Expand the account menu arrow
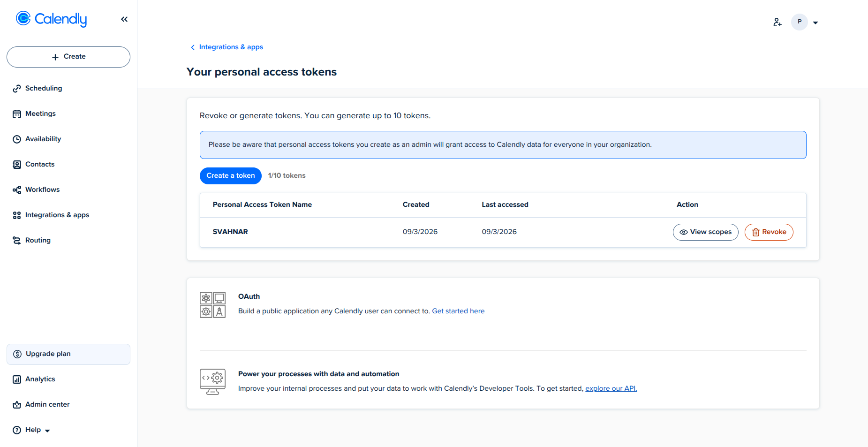This screenshot has width=868, height=447. (815, 23)
